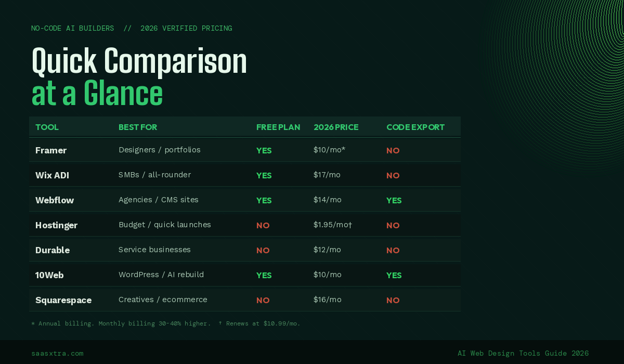
Task: Click Webflow's $14/mo price
Action: [x=328, y=200]
